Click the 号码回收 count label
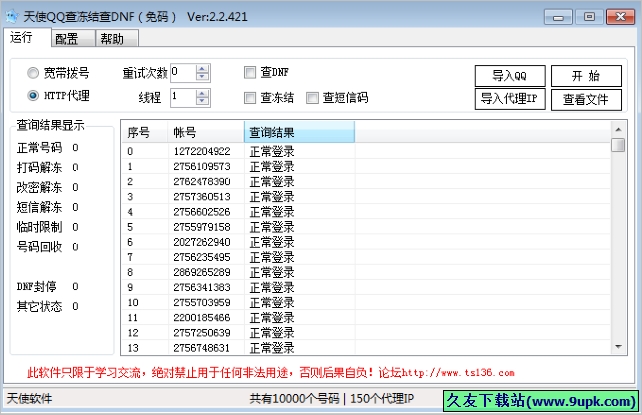 39,247
